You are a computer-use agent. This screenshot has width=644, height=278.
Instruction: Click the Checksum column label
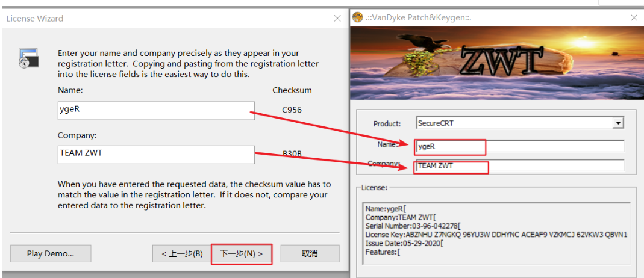point(292,90)
